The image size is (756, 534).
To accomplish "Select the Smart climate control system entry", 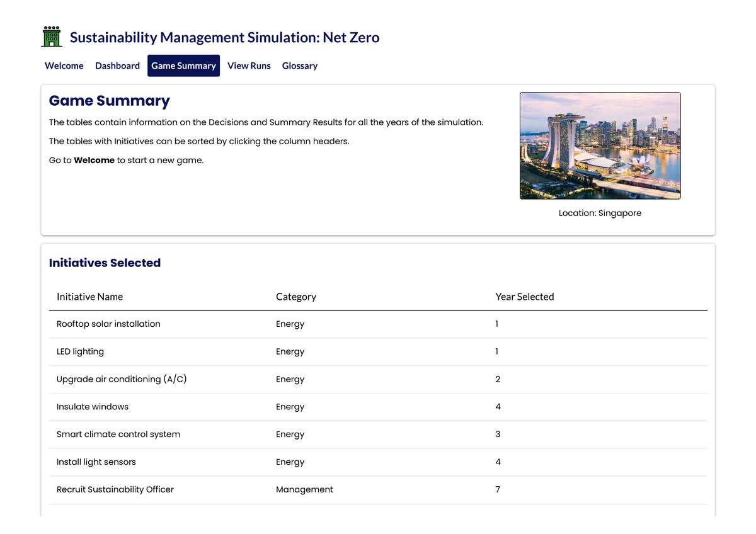I will point(118,435).
